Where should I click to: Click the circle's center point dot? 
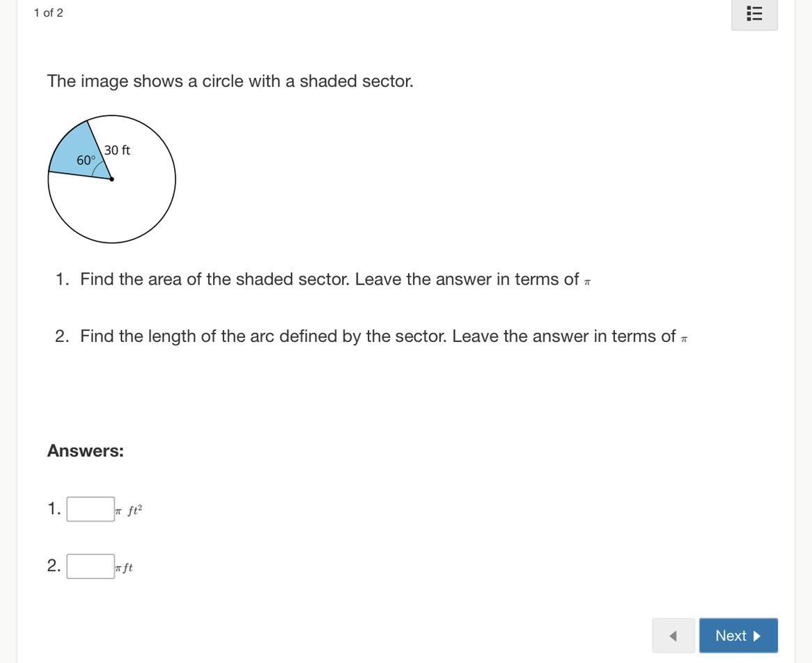point(112,179)
